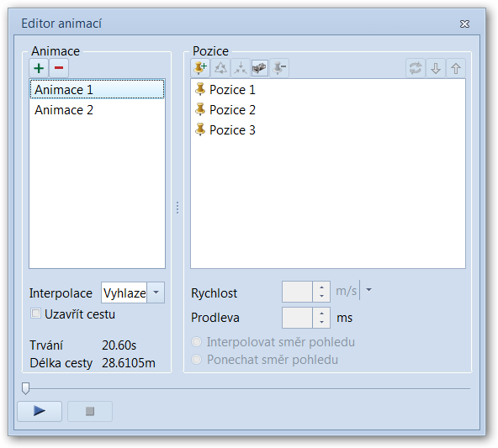Open the Interpolace dropdown

pos(156,293)
